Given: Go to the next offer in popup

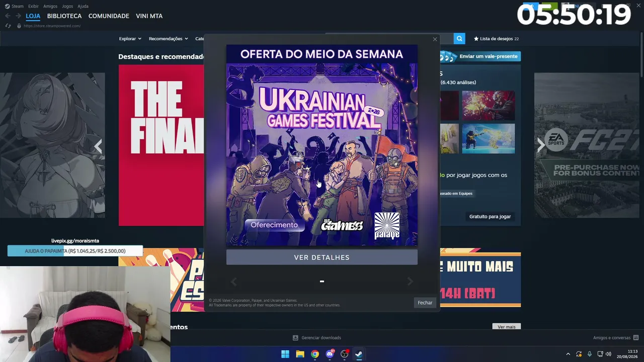Looking at the screenshot, I should tap(410, 282).
